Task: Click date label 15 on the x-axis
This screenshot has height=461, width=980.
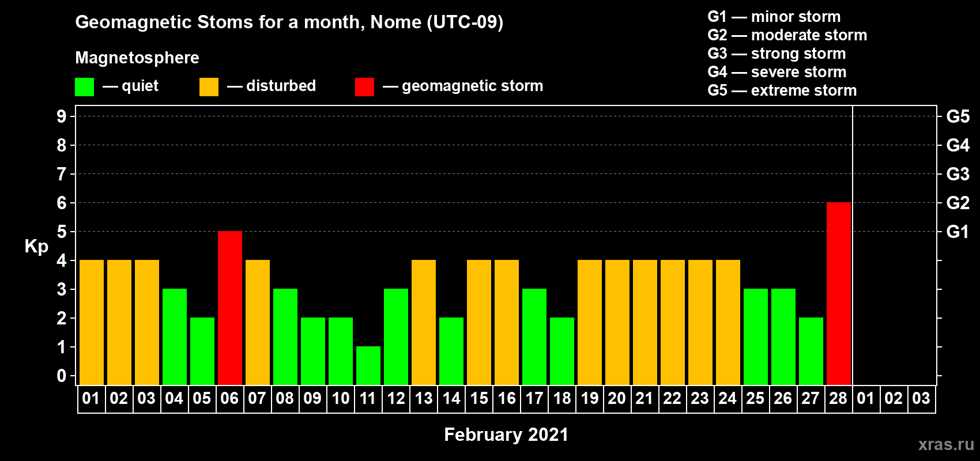Action: tap(479, 398)
